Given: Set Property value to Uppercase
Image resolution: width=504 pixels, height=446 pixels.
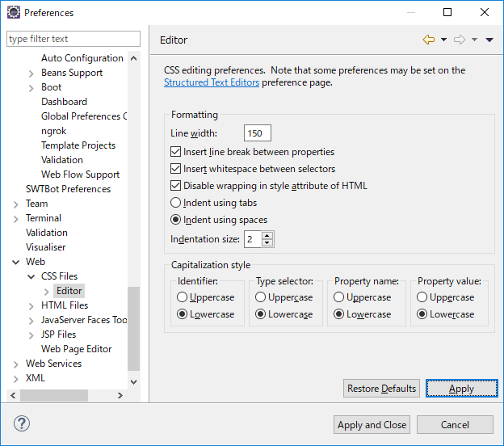Looking at the screenshot, I should pos(422,297).
